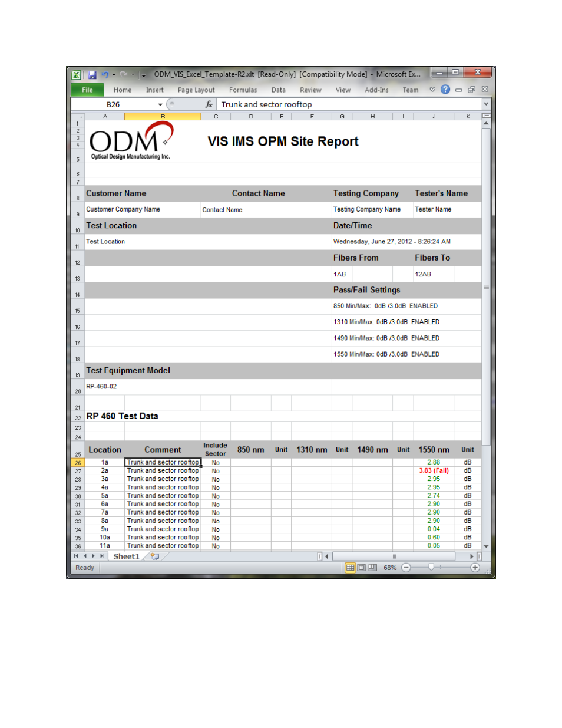This screenshot has width=562, height=728.
Task: Restore down the workbook window inside Excel
Action: pos(471,90)
